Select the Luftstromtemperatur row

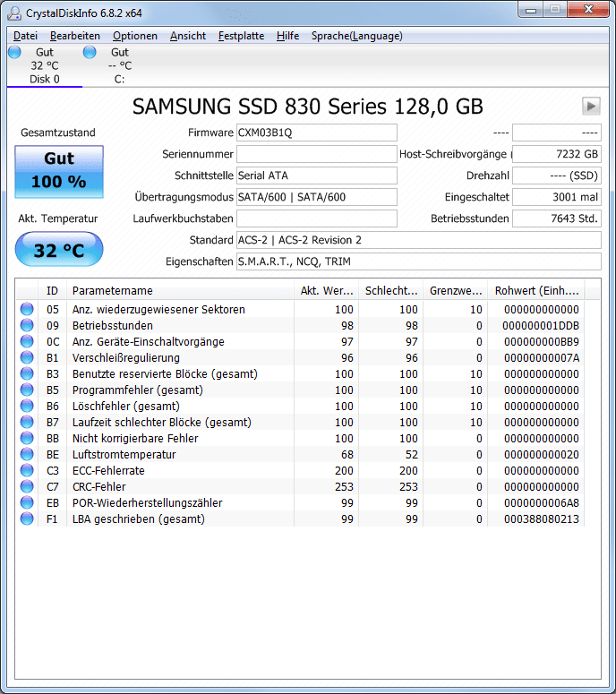click(300, 455)
